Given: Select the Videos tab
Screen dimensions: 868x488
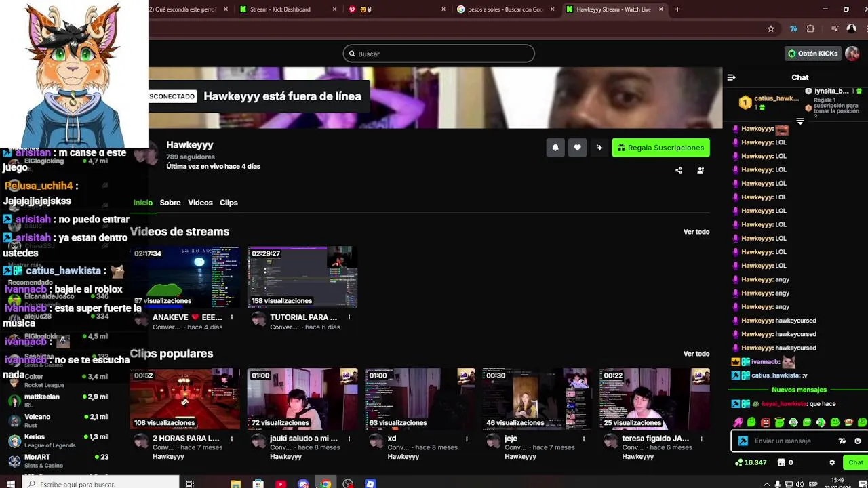Looking at the screenshot, I should click(200, 203).
